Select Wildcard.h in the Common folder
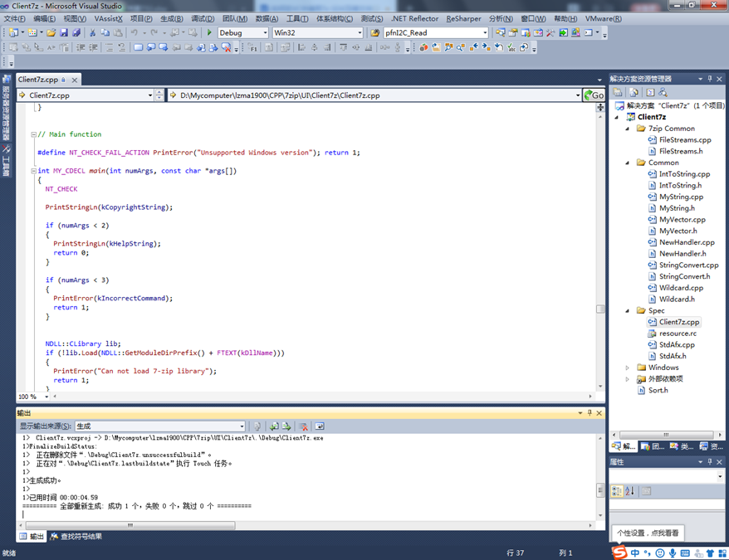Image resolution: width=729 pixels, height=560 pixels. tap(677, 299)
